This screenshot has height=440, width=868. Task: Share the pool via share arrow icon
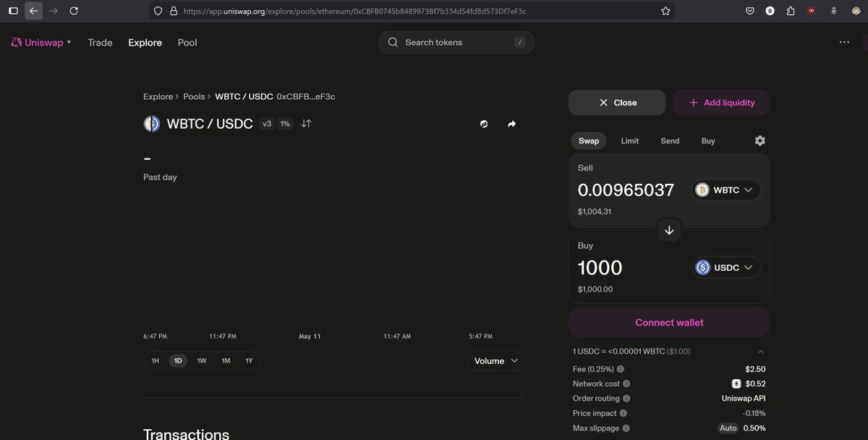tap(511, 124)
